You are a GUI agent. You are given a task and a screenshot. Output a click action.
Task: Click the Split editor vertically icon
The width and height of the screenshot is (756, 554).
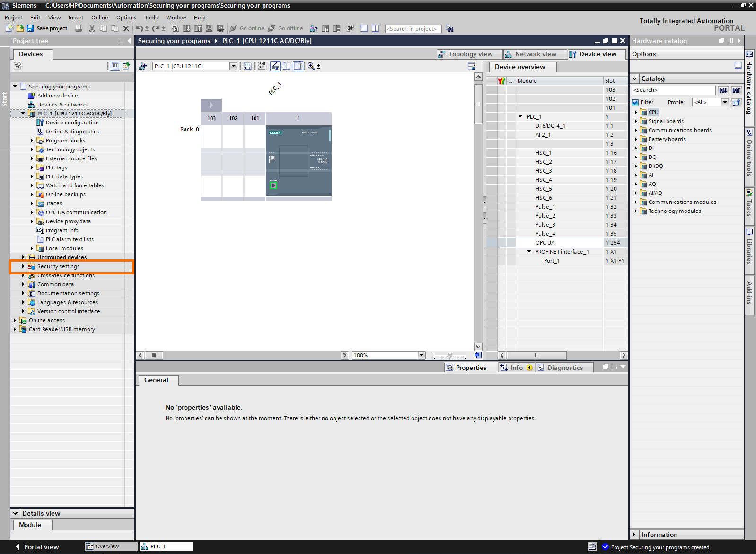click(375, 28)
